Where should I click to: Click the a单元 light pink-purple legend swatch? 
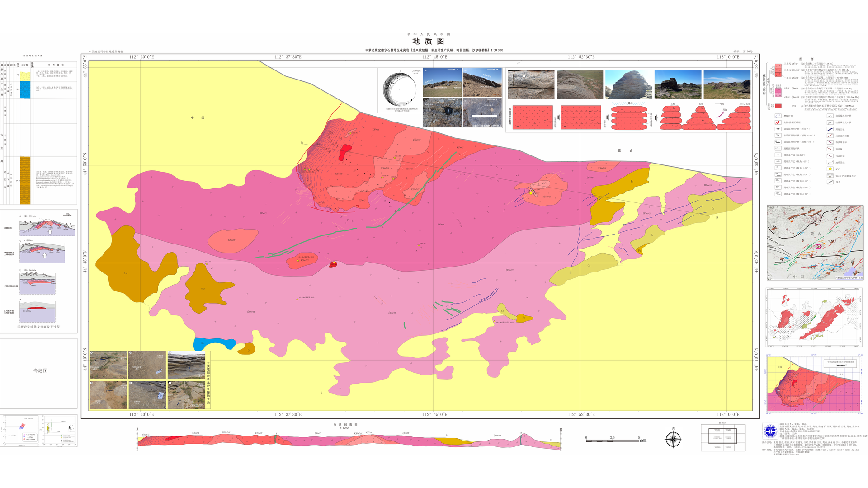[778, 94]
